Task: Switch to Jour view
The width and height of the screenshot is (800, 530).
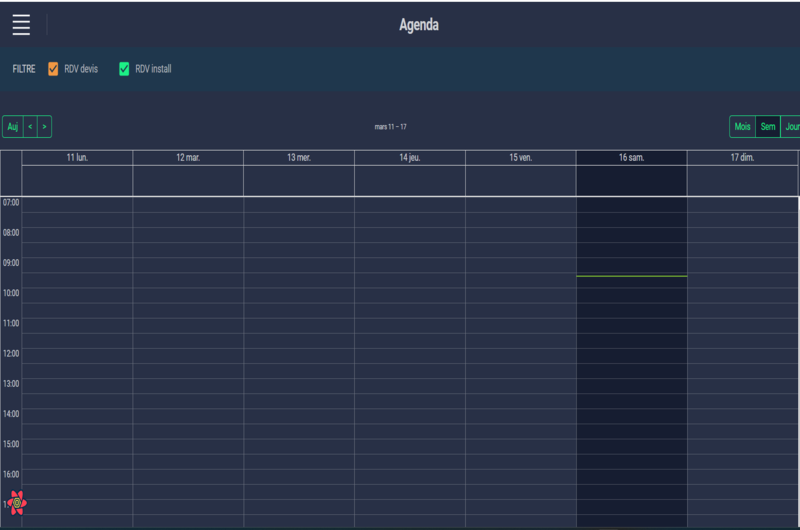Action: pos(791,127)
